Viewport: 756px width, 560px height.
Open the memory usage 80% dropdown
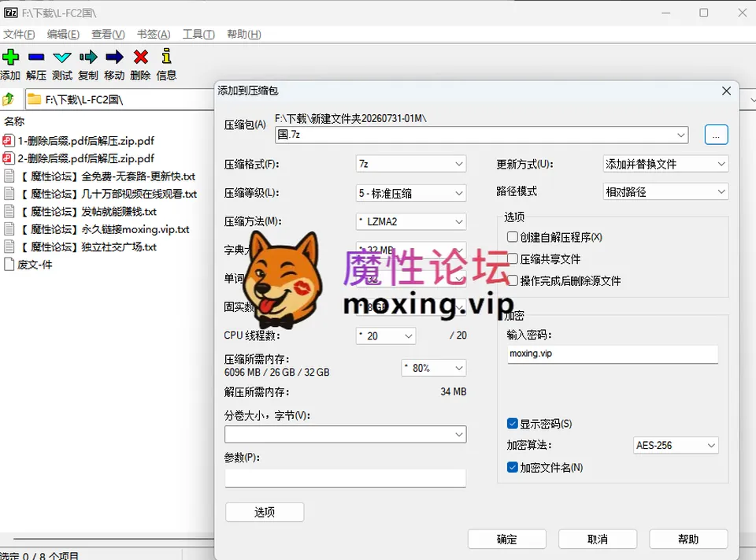tap(434, 368)
